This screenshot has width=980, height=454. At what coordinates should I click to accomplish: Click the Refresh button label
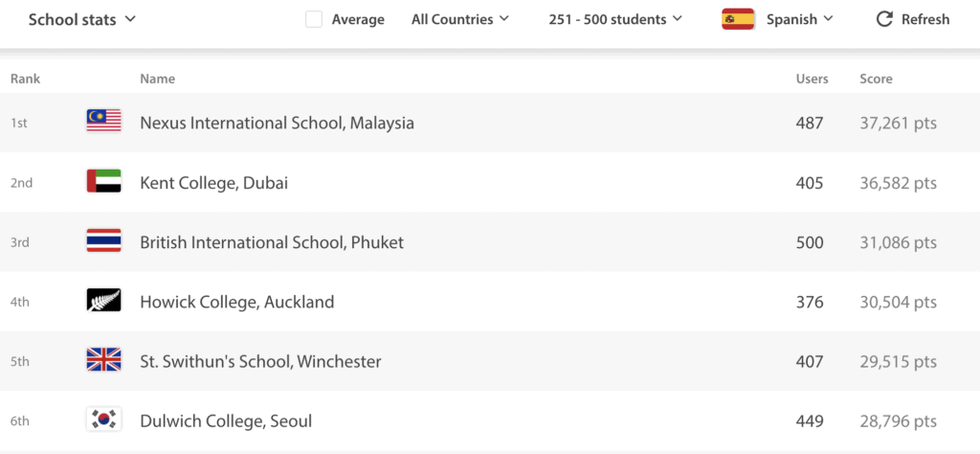[925, 19]
